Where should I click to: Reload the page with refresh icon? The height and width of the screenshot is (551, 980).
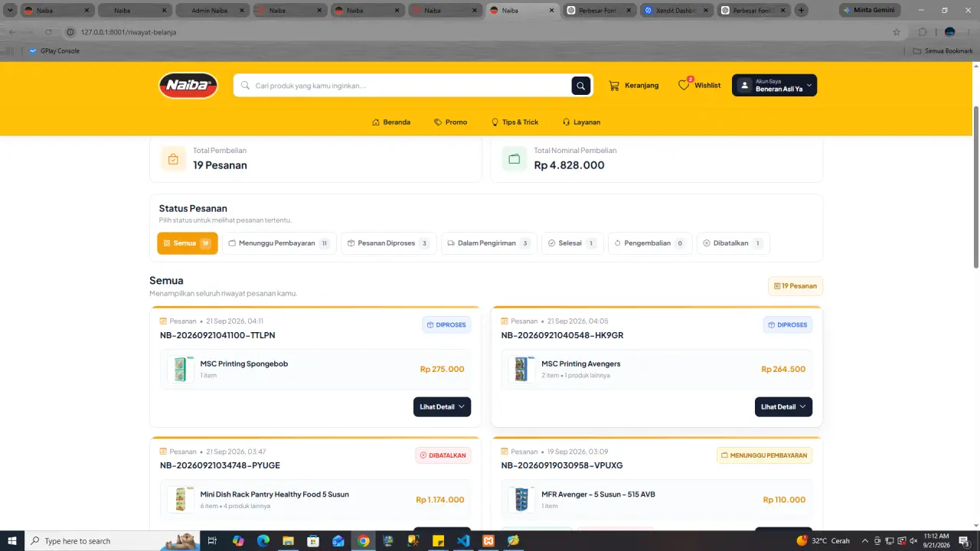point(48,32)
